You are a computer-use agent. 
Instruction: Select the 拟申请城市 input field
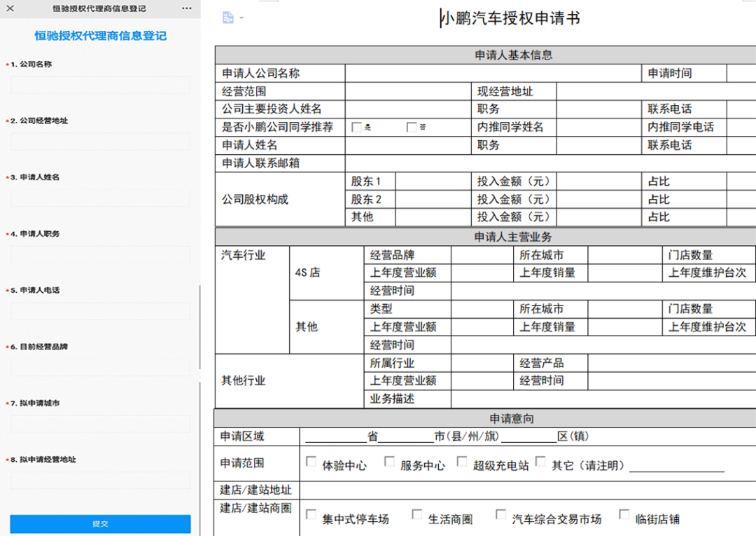pyautogui.click(x=99, y=423)
